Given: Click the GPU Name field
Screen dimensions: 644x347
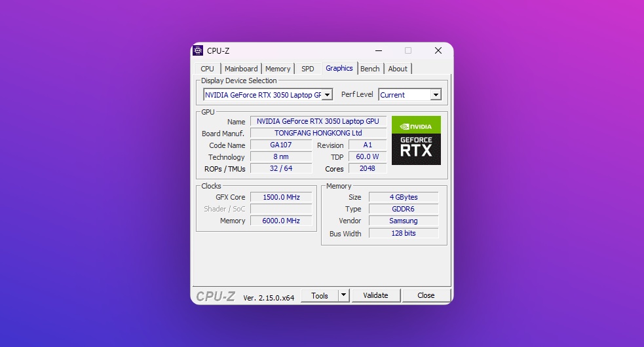Looking at the screenshot, I should point(318,122).
